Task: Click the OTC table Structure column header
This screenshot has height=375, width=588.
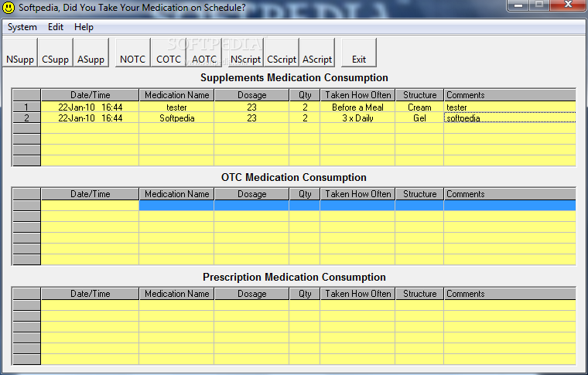Action: tap(419, 194)
